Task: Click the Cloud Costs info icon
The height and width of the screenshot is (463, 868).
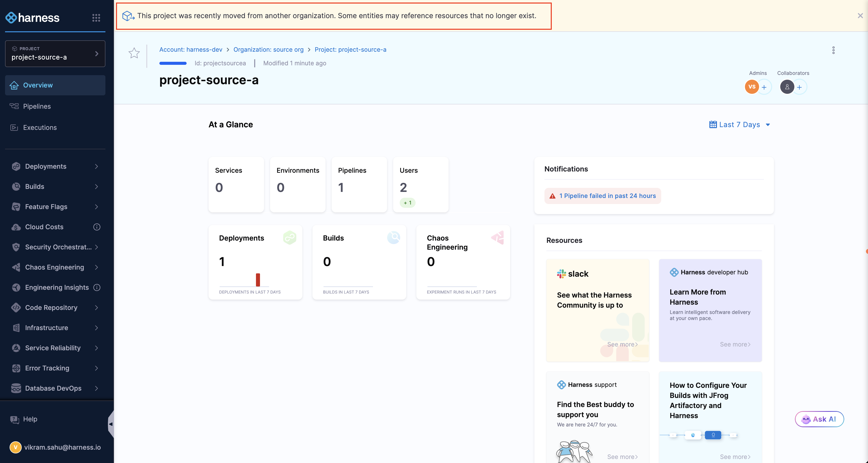Action: (x=97, y=227)
